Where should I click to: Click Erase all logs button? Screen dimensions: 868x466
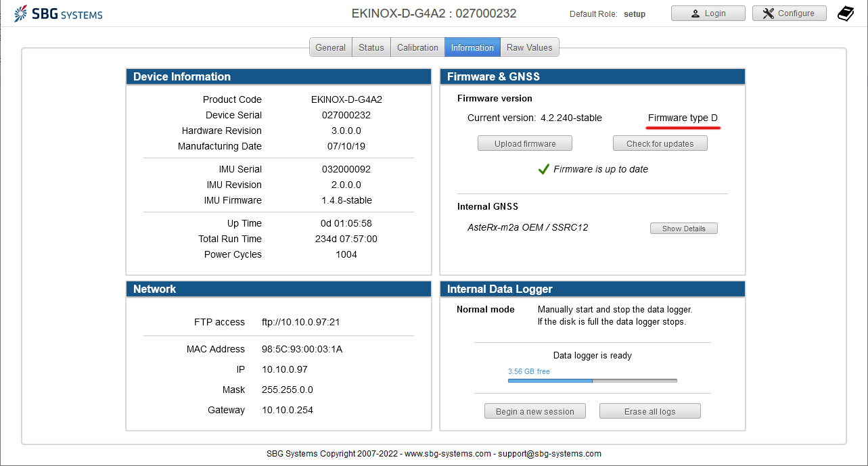[649, 411]
